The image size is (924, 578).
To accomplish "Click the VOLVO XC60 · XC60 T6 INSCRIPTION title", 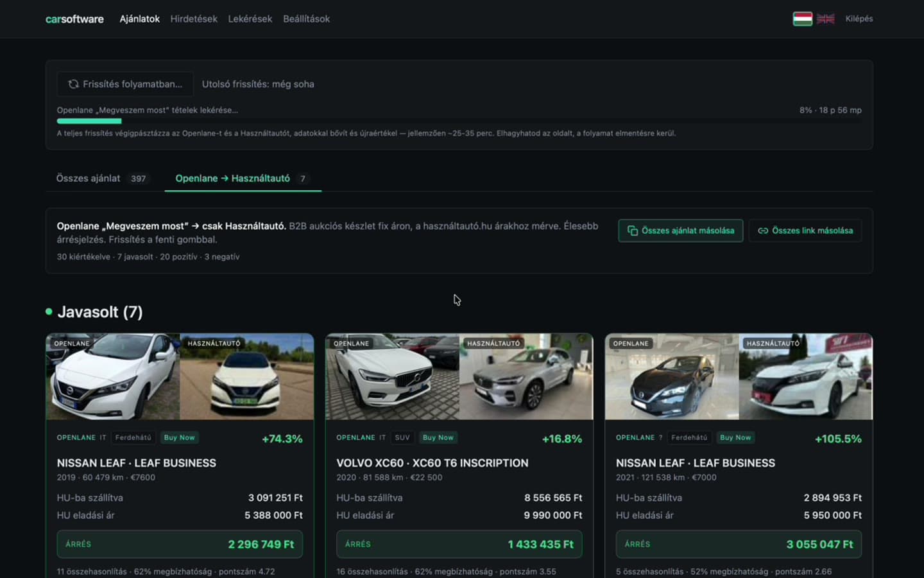I will click(x=432, y=463).
